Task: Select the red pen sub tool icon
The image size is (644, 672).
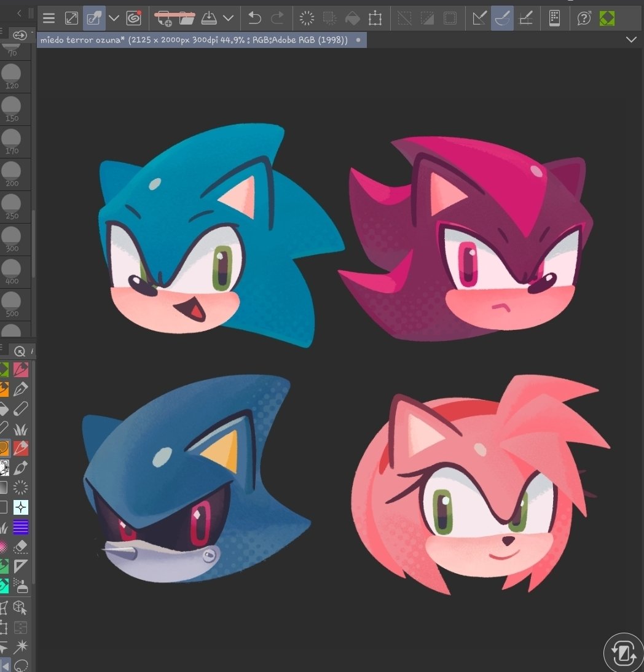Action: [20, 448]
